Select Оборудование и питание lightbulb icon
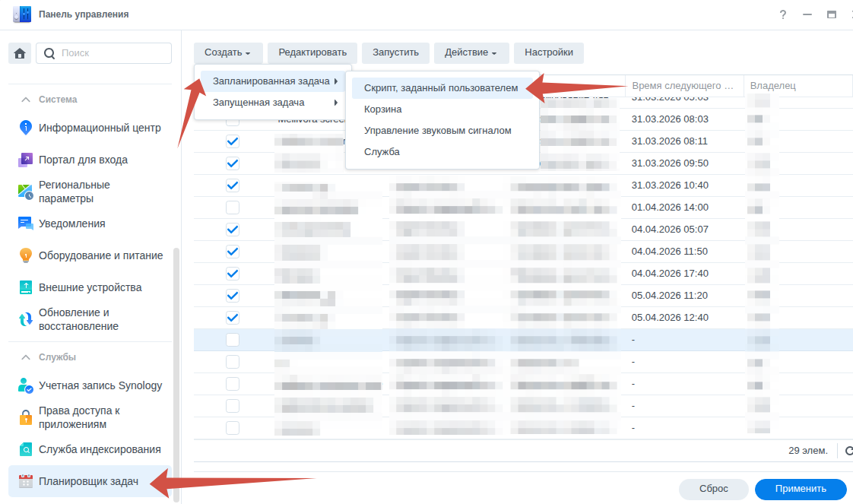This screenshot has width=853, height=504. 25,255
